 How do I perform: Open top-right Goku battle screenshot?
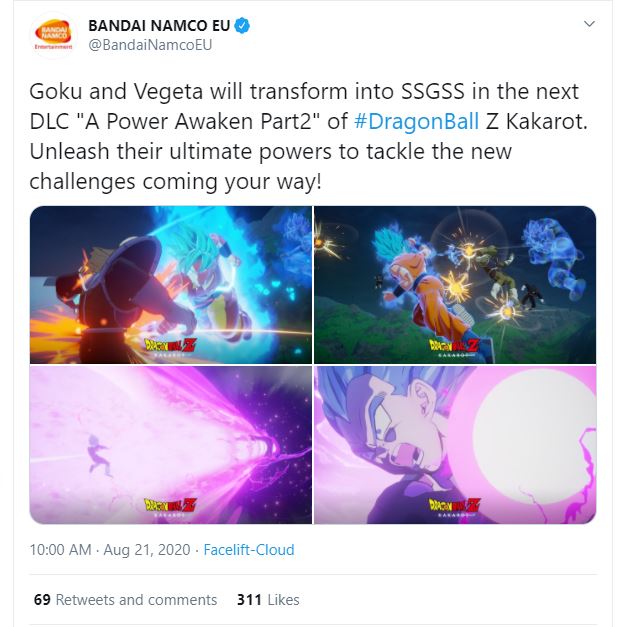coord(455,285)
